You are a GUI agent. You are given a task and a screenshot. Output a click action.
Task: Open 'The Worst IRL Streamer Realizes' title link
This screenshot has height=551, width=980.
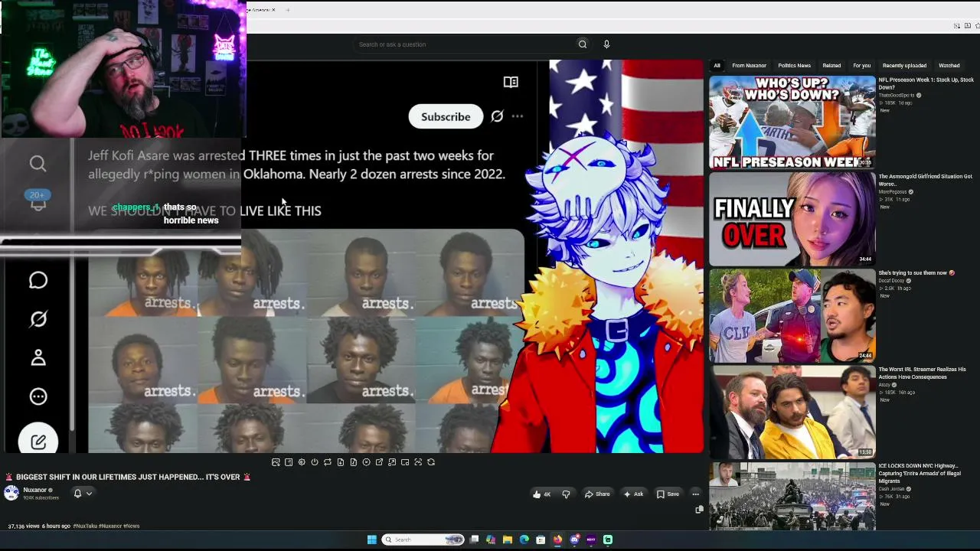tap(923, 373)
